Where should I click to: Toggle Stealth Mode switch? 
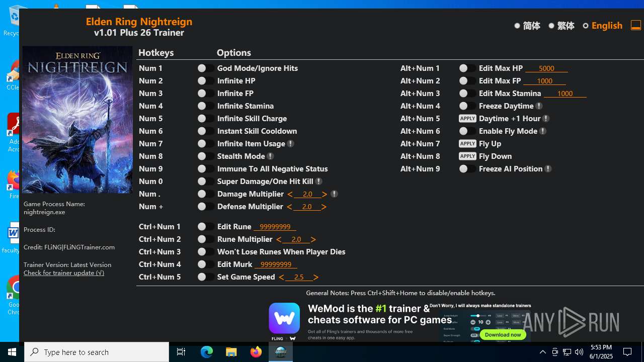[x=205, y=156]
